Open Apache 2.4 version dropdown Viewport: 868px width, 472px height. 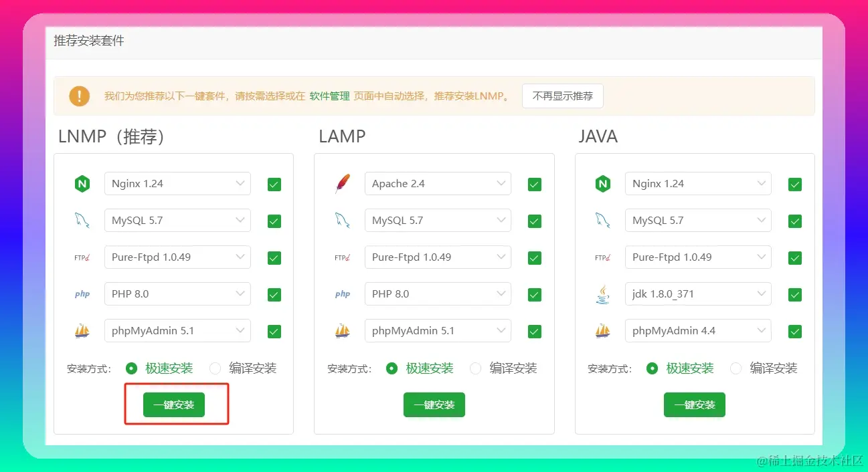point(438,184)
